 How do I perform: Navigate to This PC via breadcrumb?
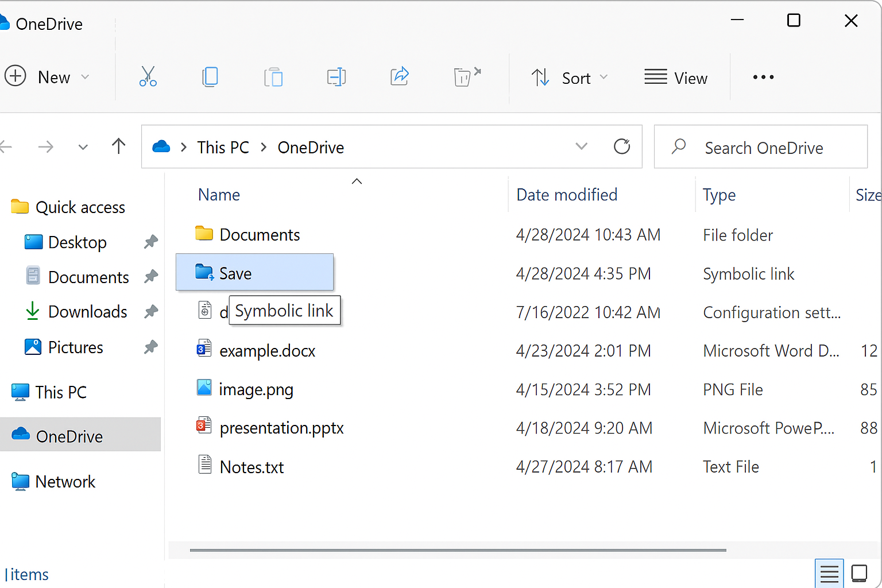pos(223,147)
